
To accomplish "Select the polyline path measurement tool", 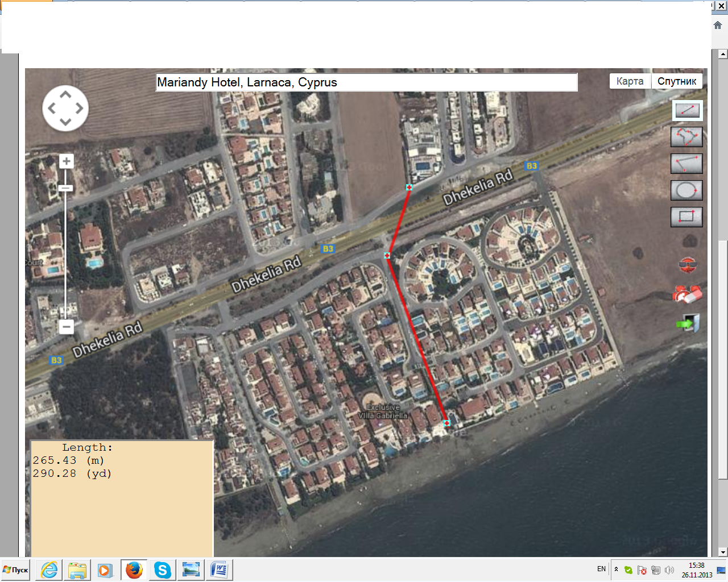I will click(x=687, y=164).
